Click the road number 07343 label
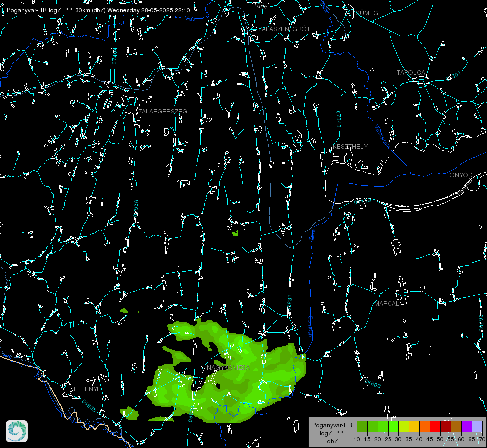Screen dimensions: 487x448 point(339,119)
